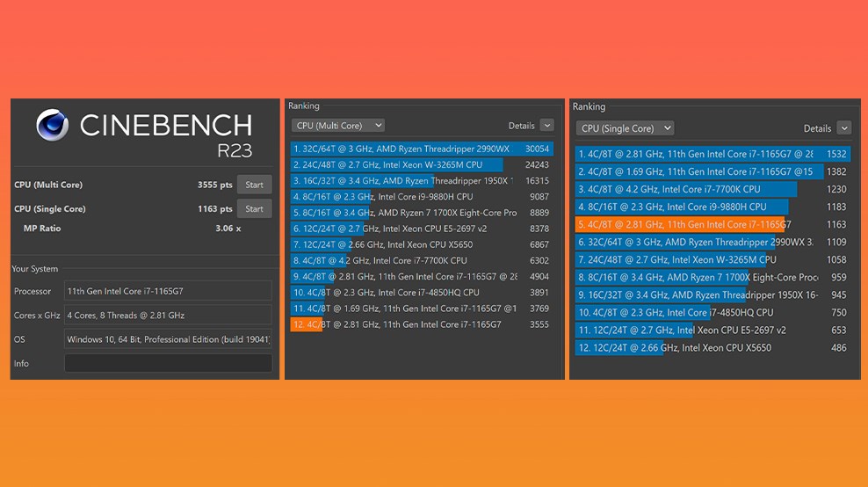Select i7-1165G7 1.69 GHz row scoring 3769
Viewport: 868px width, 487px height.
coord(422,309)
